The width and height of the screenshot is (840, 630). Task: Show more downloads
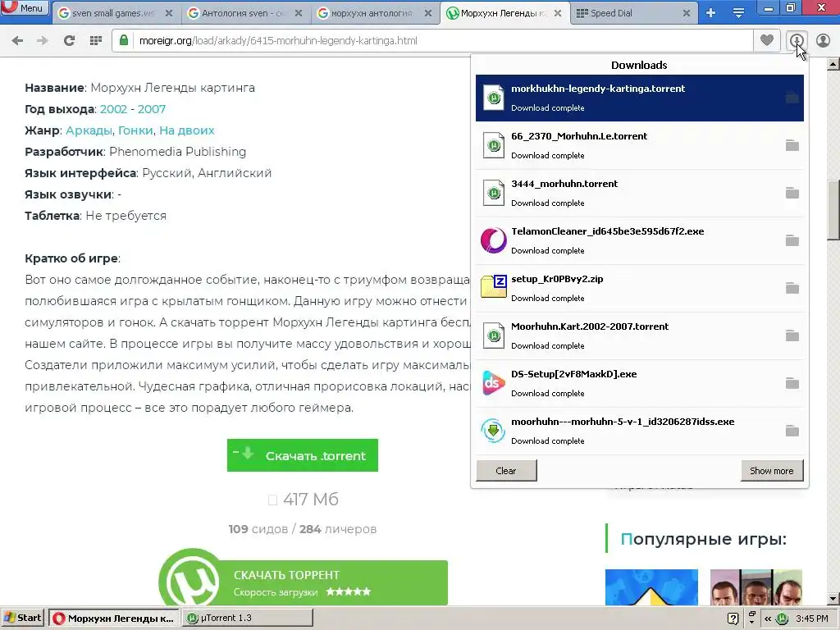click(771, 470)
